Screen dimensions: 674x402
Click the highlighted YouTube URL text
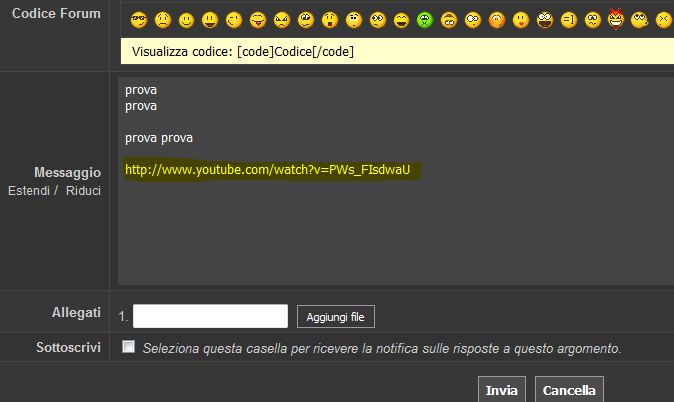click(x=267, y=170)
